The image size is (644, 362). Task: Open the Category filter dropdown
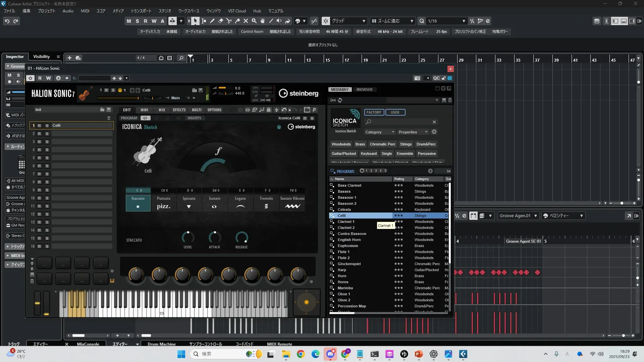tap(379, 132)
